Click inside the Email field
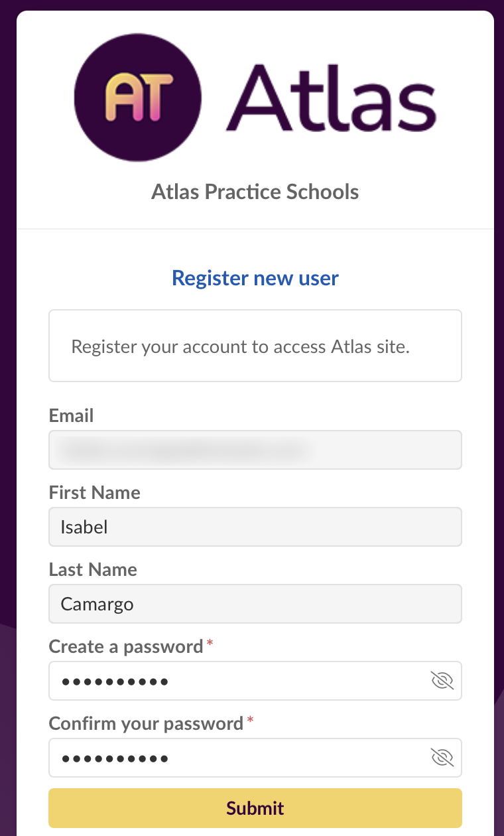 (255, 450)
